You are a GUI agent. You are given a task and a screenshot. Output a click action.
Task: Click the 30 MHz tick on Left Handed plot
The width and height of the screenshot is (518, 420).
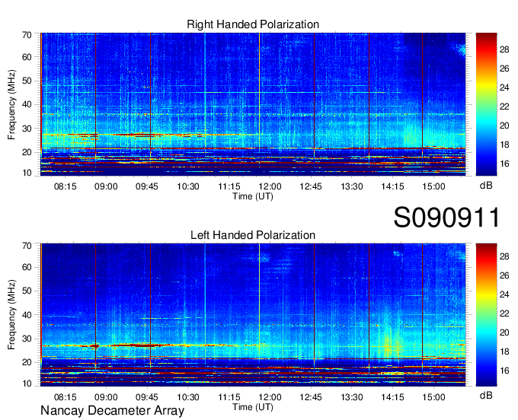(27, 339)
